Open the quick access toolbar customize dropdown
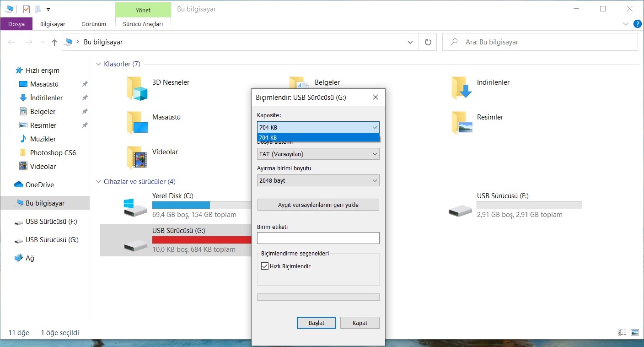 48,9
